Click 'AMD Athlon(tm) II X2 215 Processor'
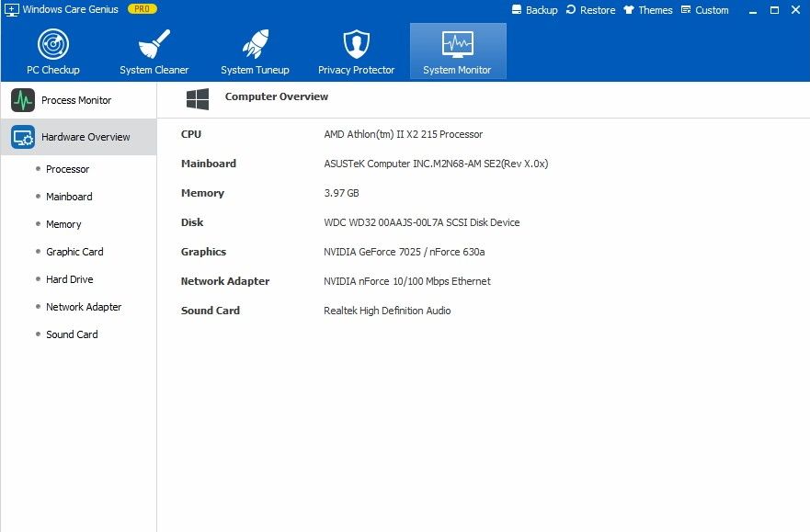This screenshot has width=810, height=532. (404, 134)
